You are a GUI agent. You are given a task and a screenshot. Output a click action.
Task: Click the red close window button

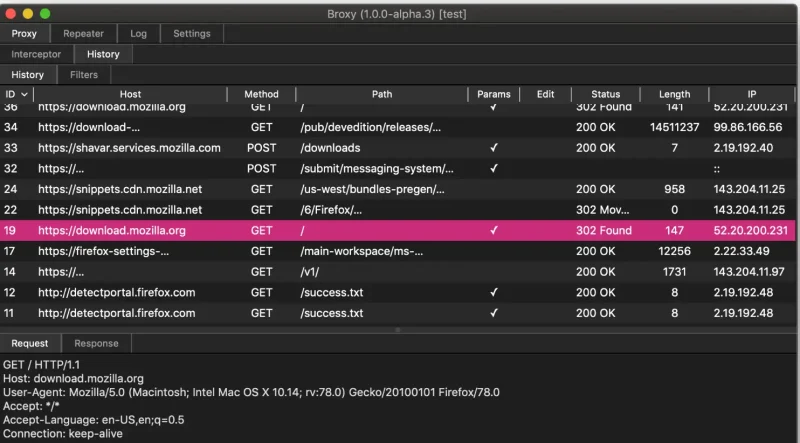tap(11, 13)
